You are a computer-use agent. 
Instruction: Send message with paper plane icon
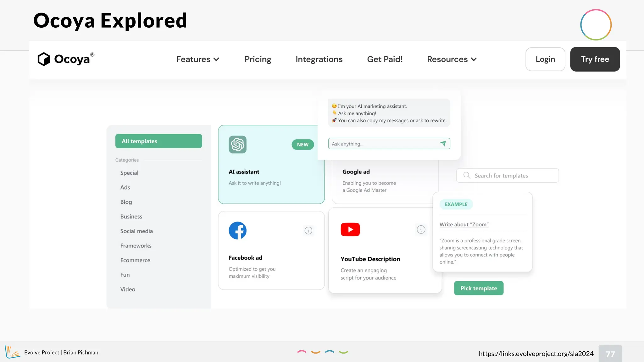tap(443, 144)
